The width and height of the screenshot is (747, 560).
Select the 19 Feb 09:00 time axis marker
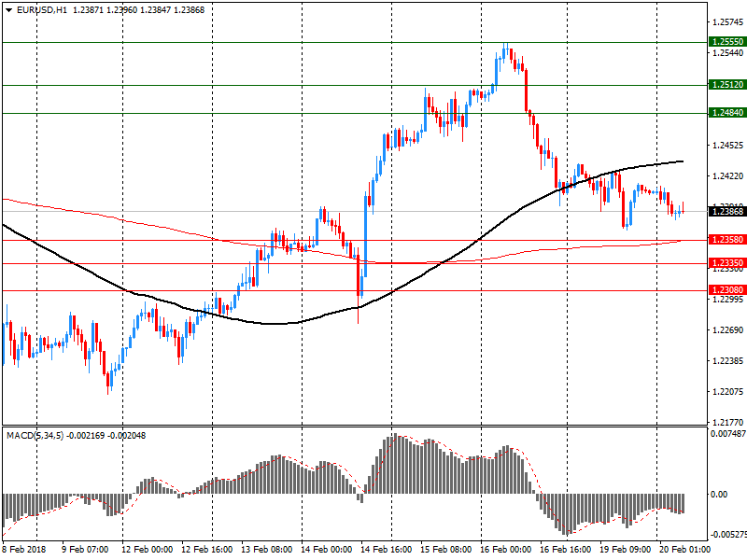pyautogui.click(x=625, y=550)
